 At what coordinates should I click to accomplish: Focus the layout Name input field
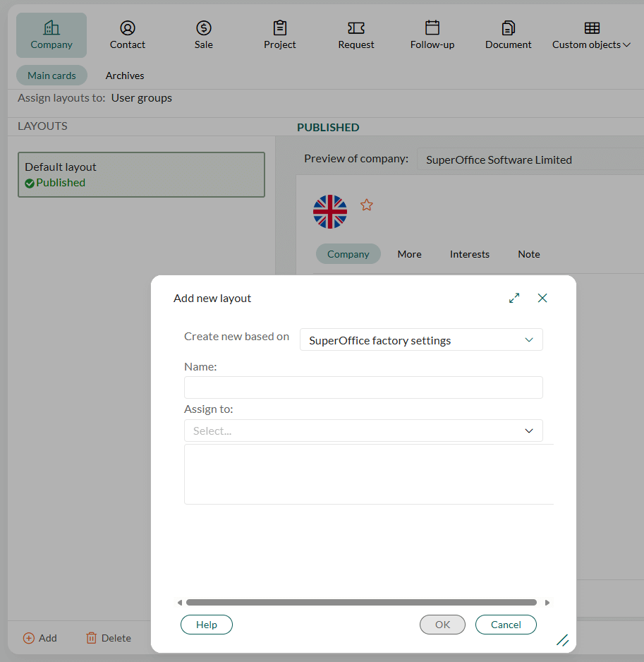tap(363, 387)
